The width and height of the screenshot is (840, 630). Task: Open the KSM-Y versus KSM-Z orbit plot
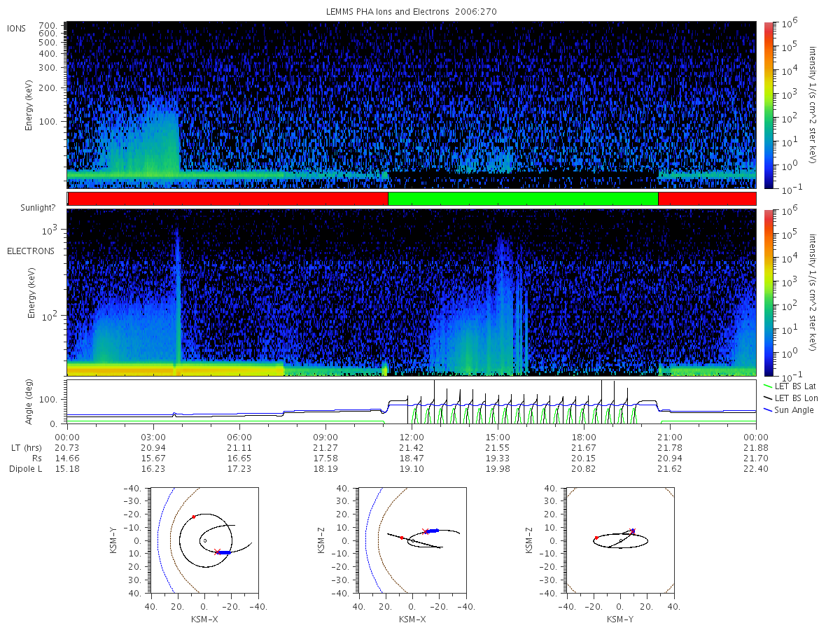tap(620, 540)
